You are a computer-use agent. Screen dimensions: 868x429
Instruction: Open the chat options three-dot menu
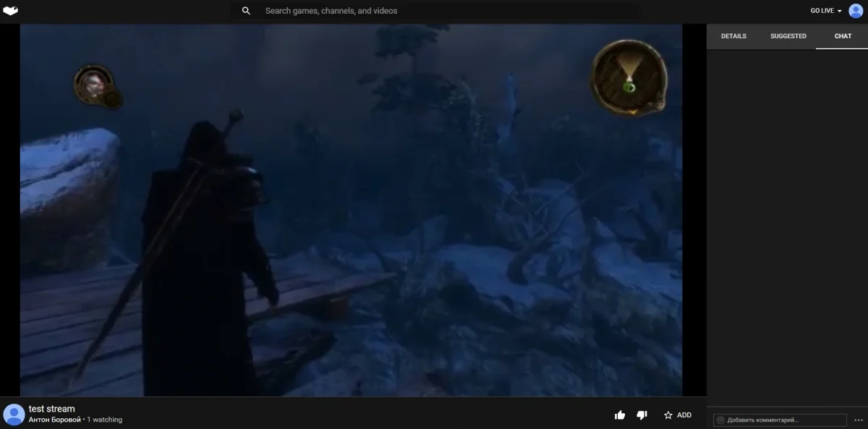pos(859,420)
